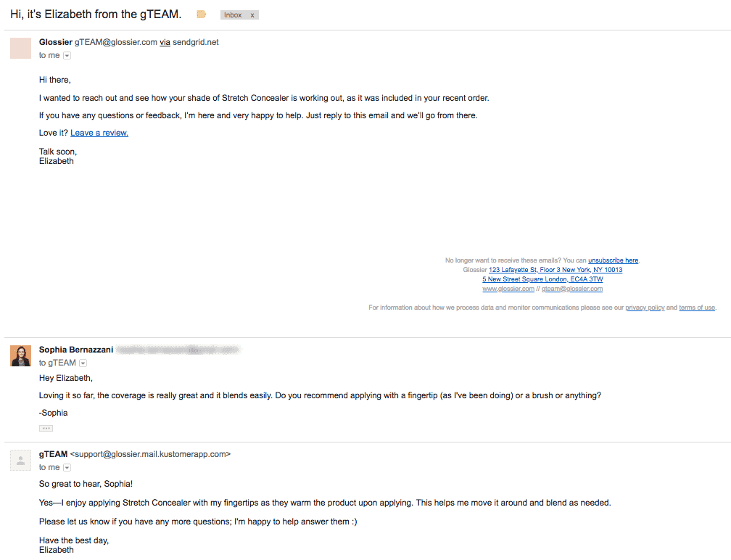Open the privacy policy link
The image size is (731, 560).
pyautogui.click(x=645, y=308)
